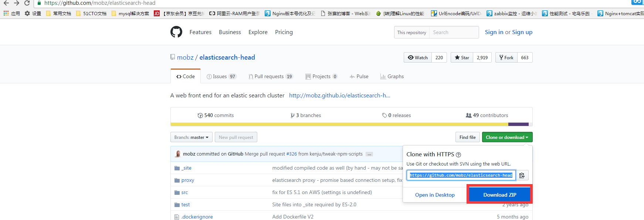Open the 663 forks count

pyautogui.click(x=525, y=57)
